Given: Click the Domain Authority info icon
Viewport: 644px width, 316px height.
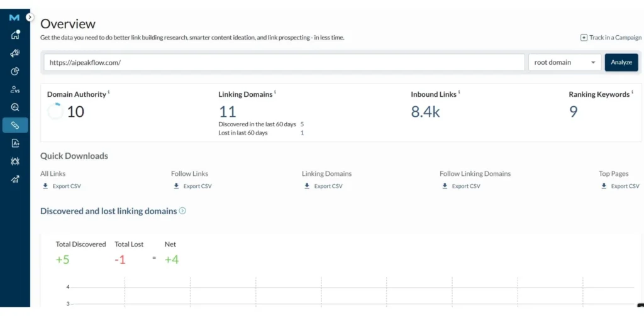Looking at the screenshot, I should 109,92.
